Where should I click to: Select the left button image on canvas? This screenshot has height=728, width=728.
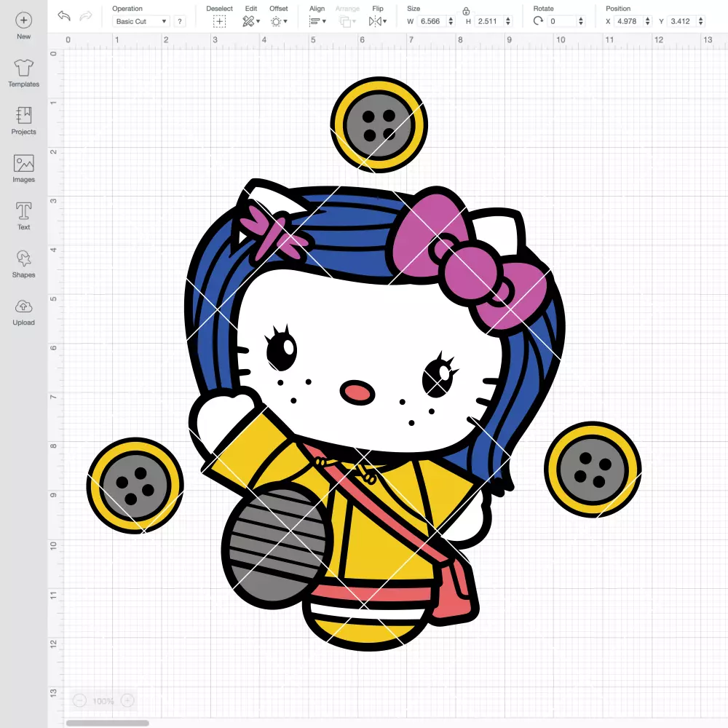click(x=135, y=486)
